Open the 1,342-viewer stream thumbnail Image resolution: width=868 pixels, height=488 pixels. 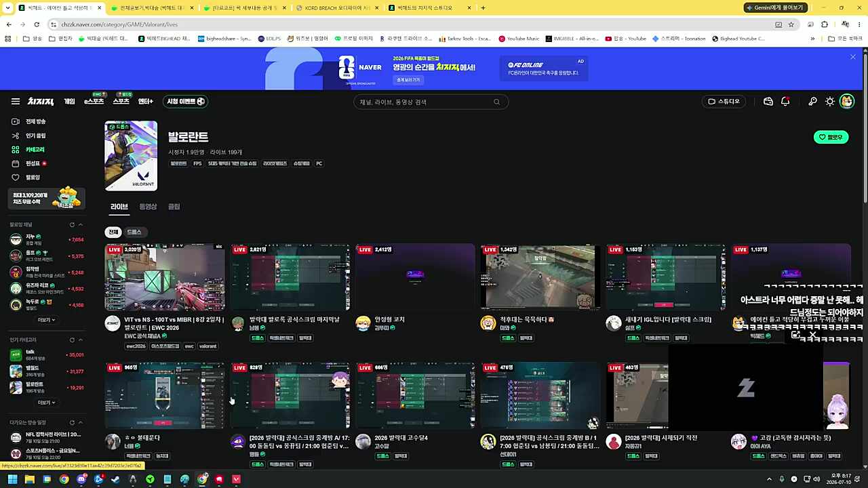[x=540, y=277]
